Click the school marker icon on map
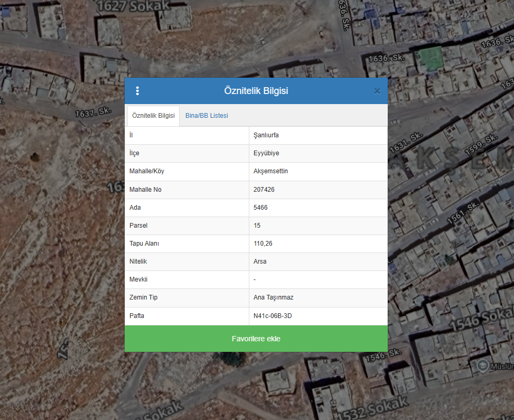Screen dimensions: 514x420 click(x=482, y=365)
